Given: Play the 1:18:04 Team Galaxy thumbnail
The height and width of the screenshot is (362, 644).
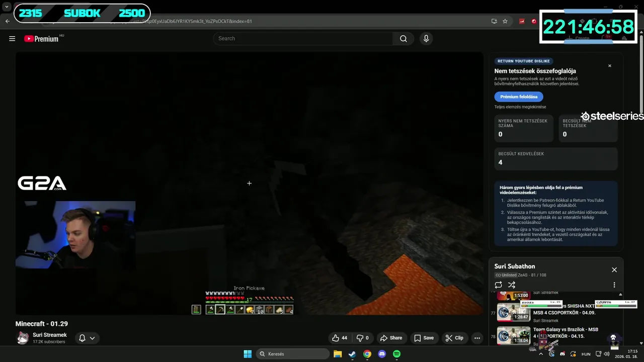Looking at the screenshot, I should 514,335.
